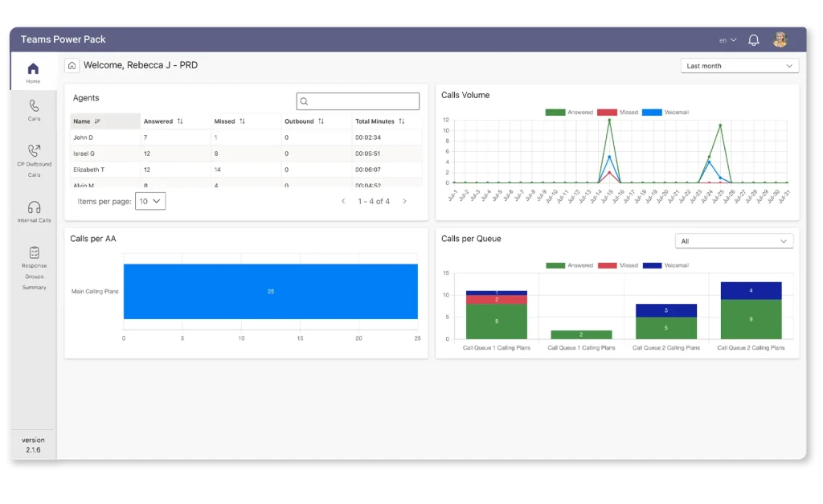
Task: Click the Jul-25 answered peak point
Action: pos(720,125)
